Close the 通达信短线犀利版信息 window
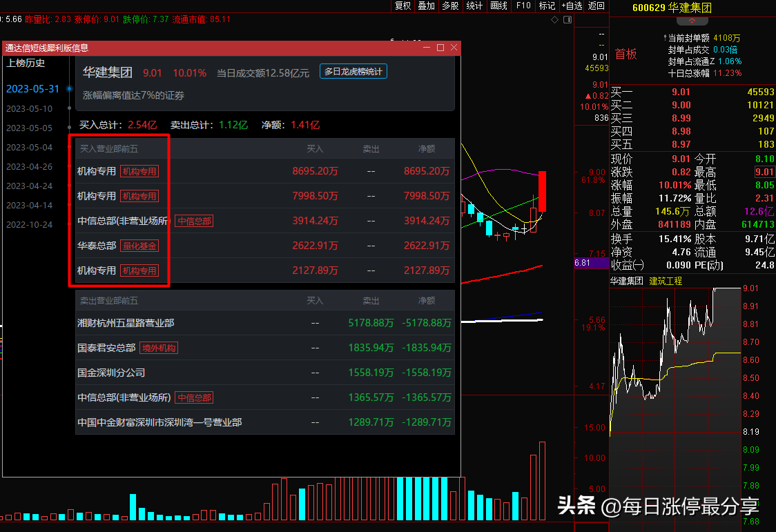Image resolution: width=776 pixels, height=532 pixels. click(454, 48)
